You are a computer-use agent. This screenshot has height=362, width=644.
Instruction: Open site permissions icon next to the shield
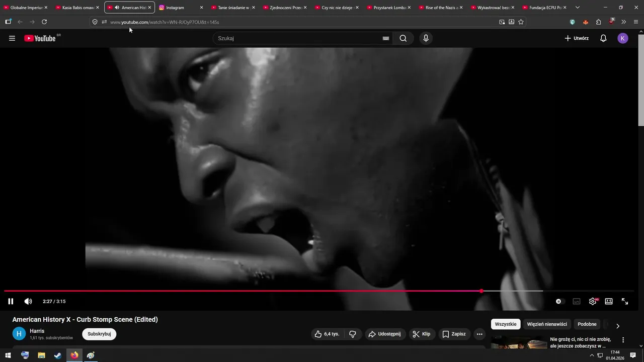[x=104, y=22]
